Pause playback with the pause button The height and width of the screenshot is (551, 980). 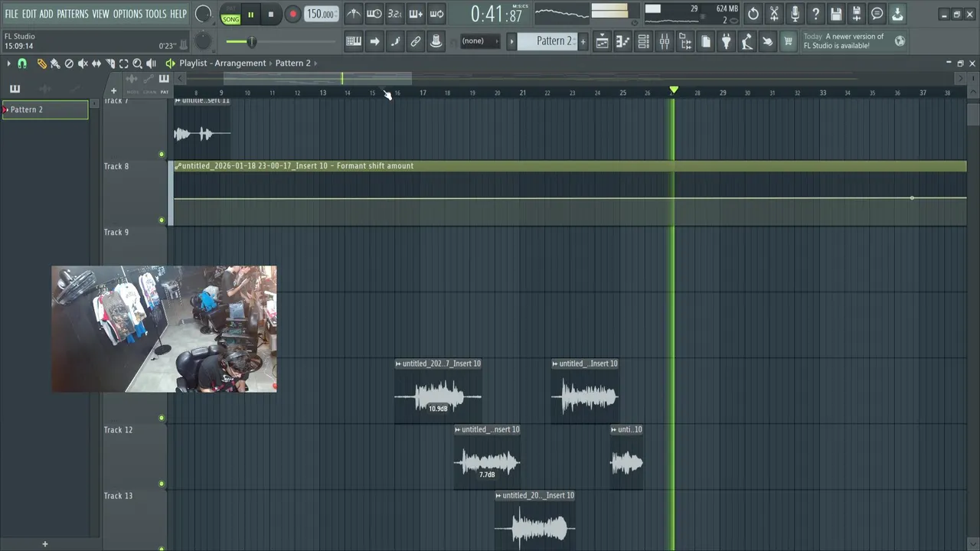250,15
